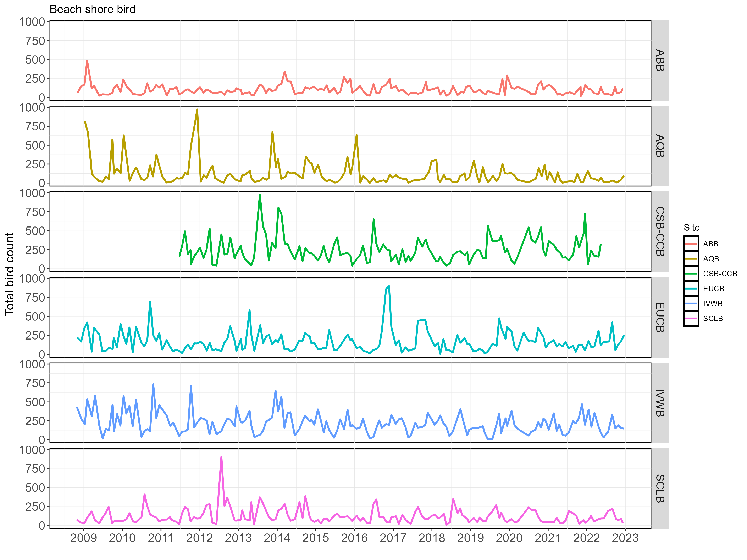The image size is (747, 560).
Task: Click the 2019 x-axis tick label
Action: point(470,538)
